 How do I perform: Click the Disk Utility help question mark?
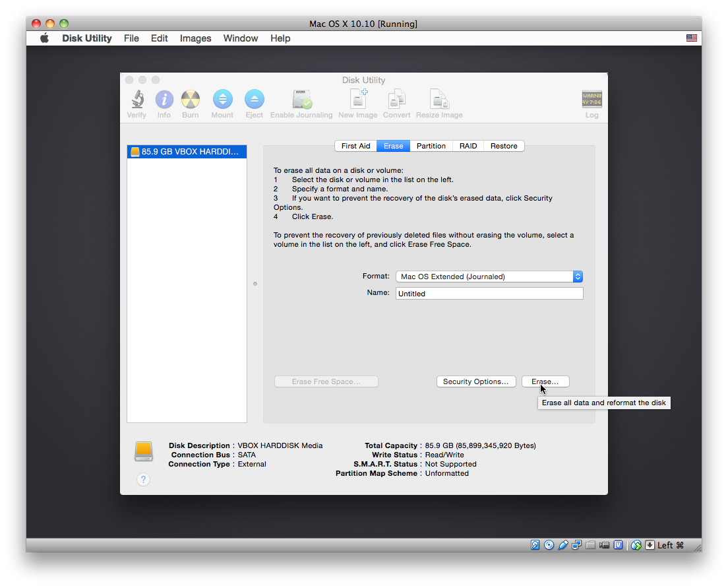tap(144, 479)
